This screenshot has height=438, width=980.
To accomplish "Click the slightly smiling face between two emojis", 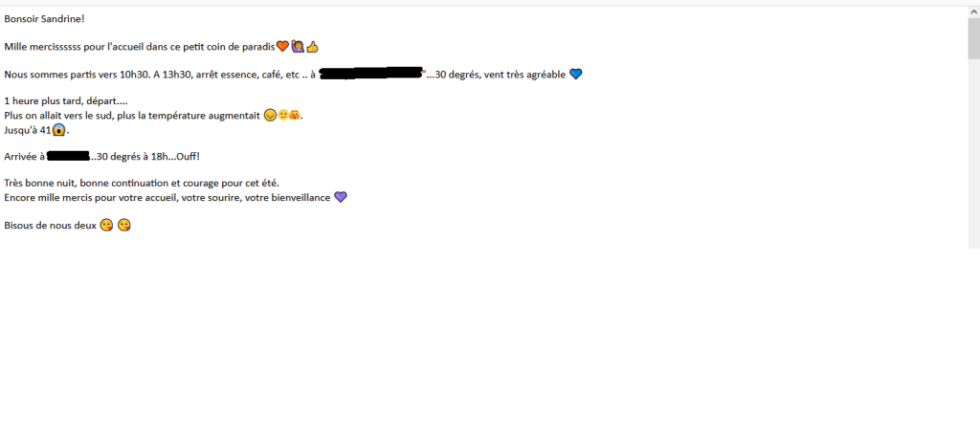I will (x=282, y=116).
